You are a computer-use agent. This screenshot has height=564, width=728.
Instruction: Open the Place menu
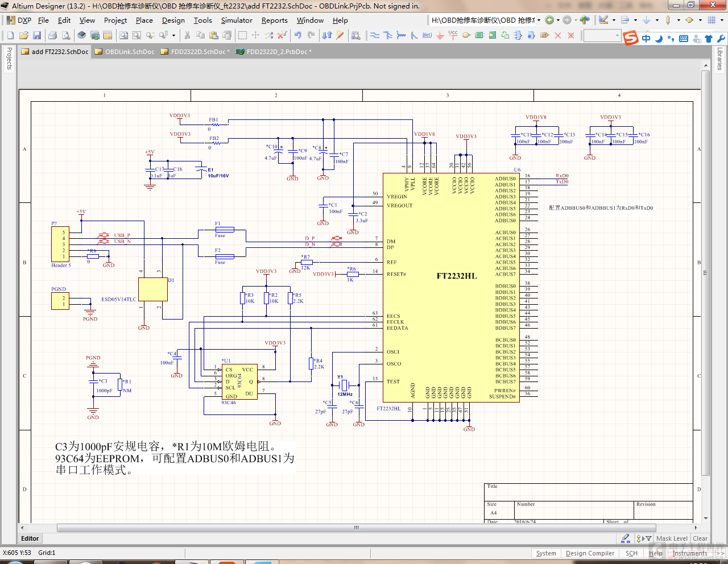(x=144, y=20)
